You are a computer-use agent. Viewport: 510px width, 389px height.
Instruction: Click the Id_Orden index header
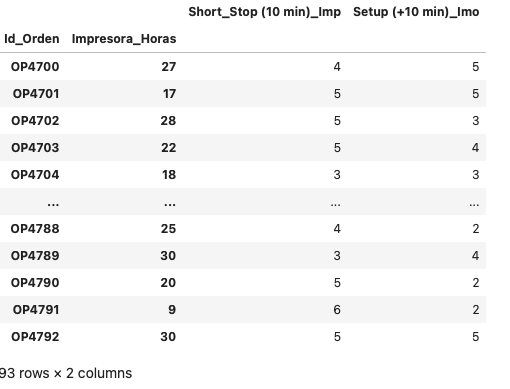point(32,39)
